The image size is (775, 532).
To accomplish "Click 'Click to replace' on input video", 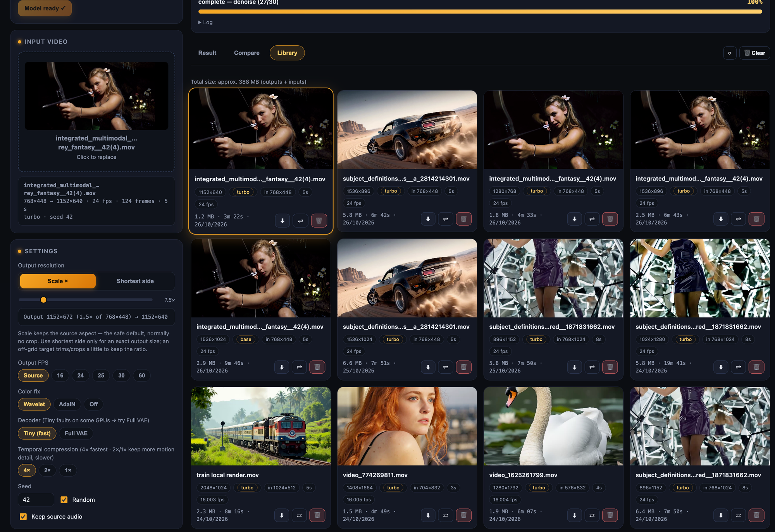I will point(96,157).
